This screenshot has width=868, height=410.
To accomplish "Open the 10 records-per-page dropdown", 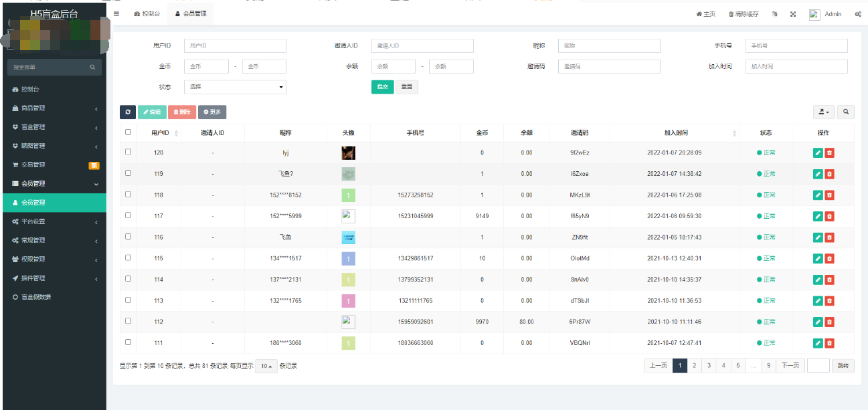I will 266,366.
